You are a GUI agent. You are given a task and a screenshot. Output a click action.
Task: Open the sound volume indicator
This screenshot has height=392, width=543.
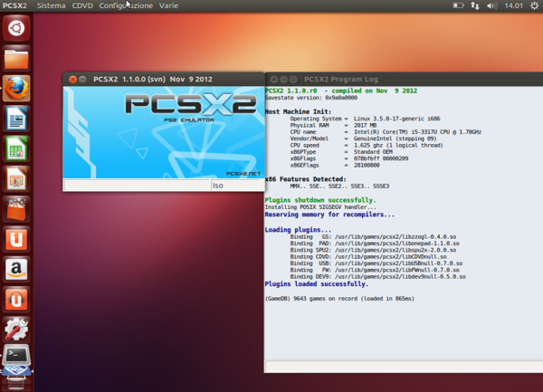(491, 5)
